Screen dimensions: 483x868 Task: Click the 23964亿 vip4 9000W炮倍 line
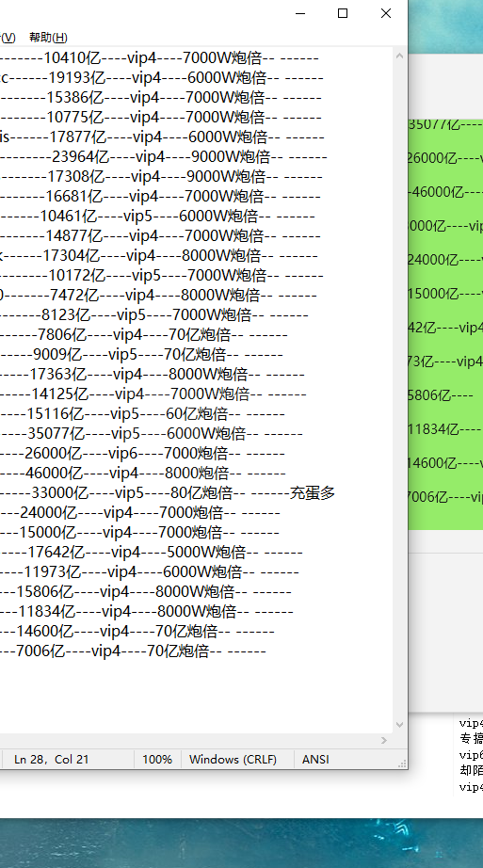tap(164, 156)
